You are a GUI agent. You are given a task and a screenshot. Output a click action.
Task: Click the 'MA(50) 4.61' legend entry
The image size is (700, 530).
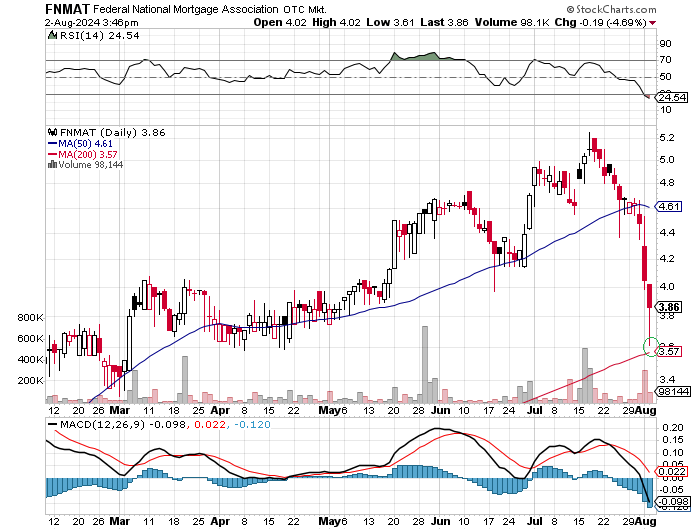point(85,144)
